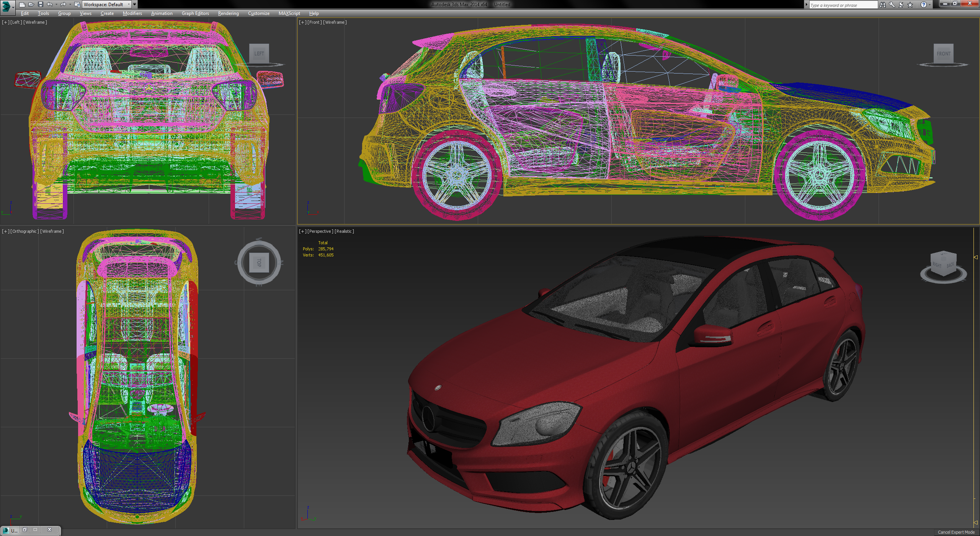Open Subscription Center key icon

coord(892,5)
